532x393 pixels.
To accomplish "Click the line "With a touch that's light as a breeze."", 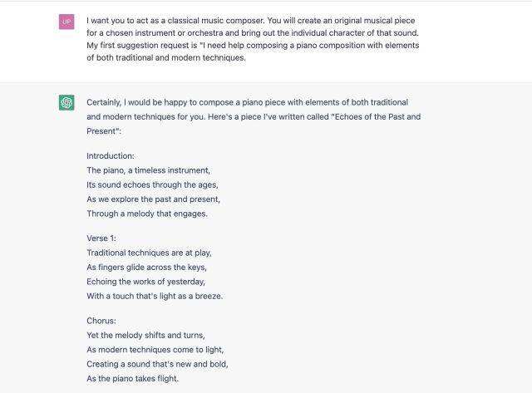I will pos(155,296).
